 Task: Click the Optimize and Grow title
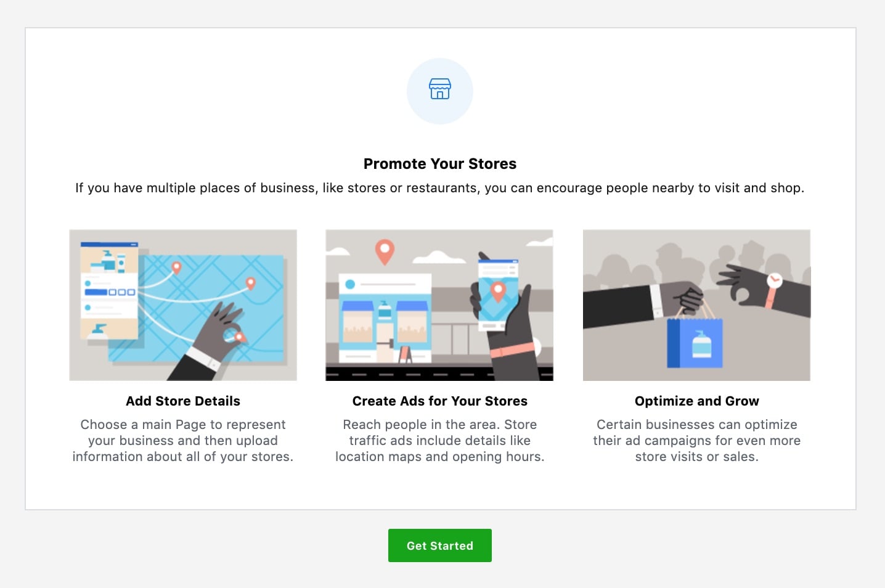pyautogui.click(x=697, y=401)
